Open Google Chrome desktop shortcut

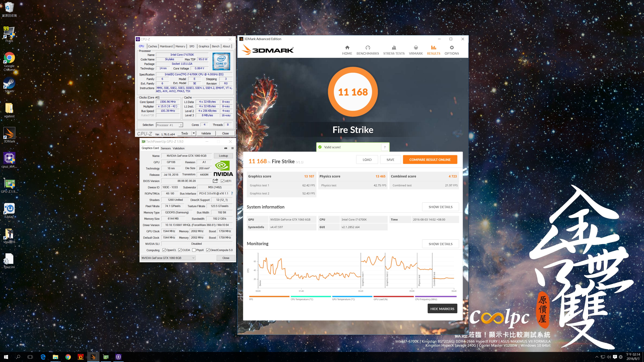tap(9, 62)
